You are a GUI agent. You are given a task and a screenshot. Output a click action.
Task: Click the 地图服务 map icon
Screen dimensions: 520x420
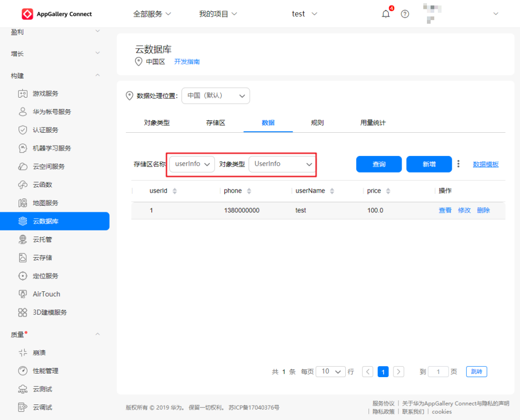[x=23, y=203]
